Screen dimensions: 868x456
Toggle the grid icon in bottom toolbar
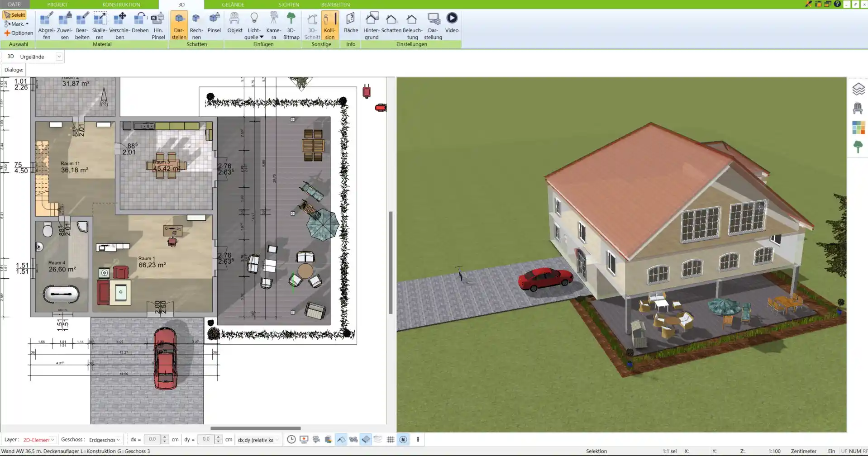pyautogui.click(x=391, y=439)
